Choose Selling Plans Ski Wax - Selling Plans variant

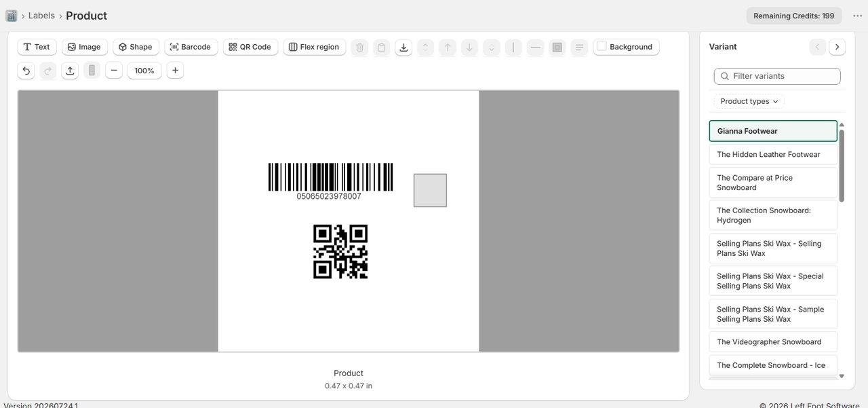coord(773,248)
